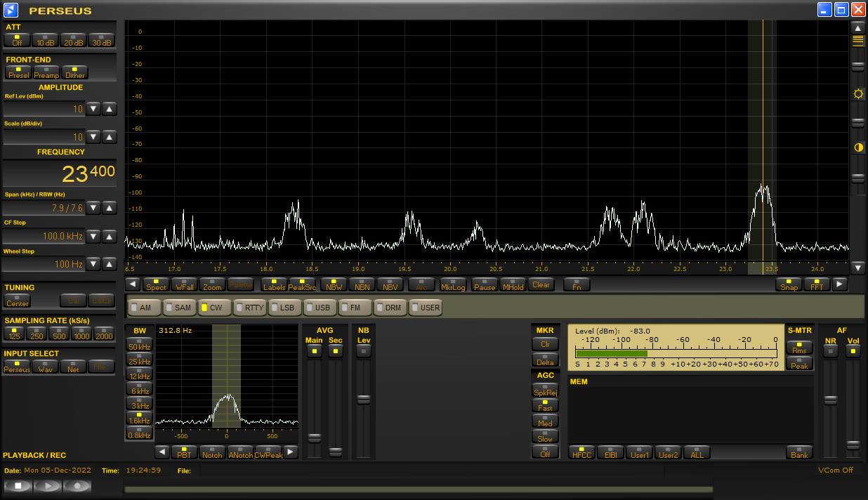Set attenuator to 30 dB
This screenshot has height=500, width=868.
101,40
